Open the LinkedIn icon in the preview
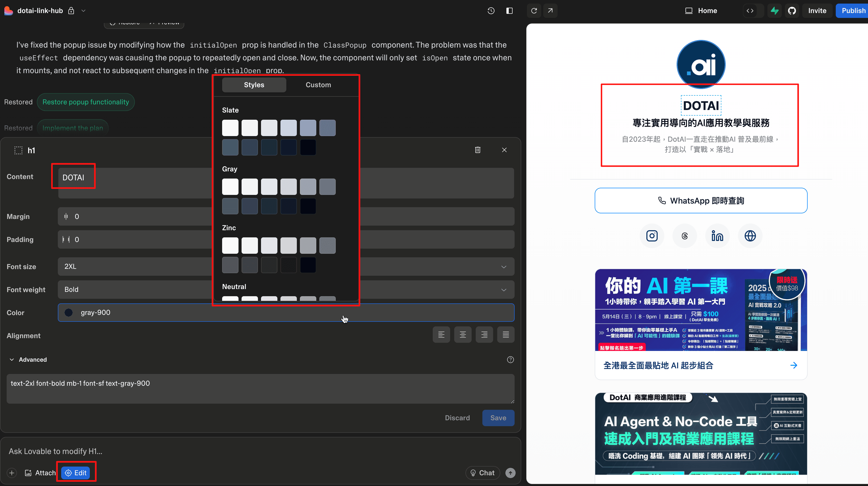868x486 pixels. (717, 236)
